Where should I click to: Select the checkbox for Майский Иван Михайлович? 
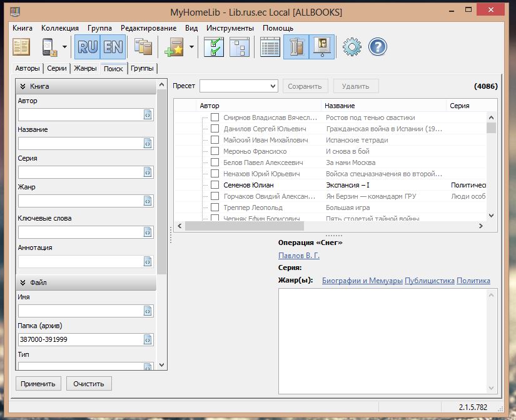[x=215, y=140]
